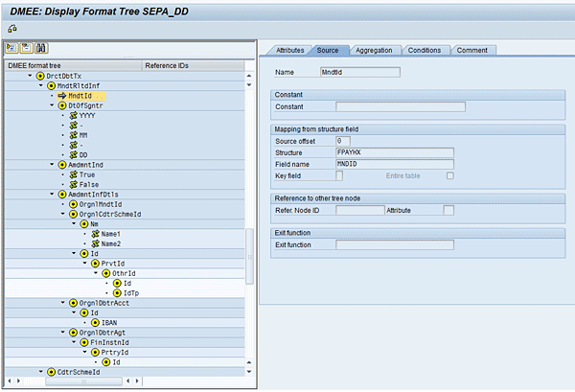Click the YYYY atom node icon
Viewport: 575px width, 392px height.
click(72, 115)
